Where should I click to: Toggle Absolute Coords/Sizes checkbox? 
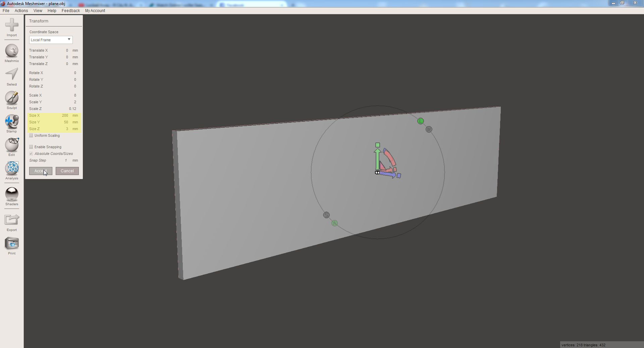pos(31,154)
